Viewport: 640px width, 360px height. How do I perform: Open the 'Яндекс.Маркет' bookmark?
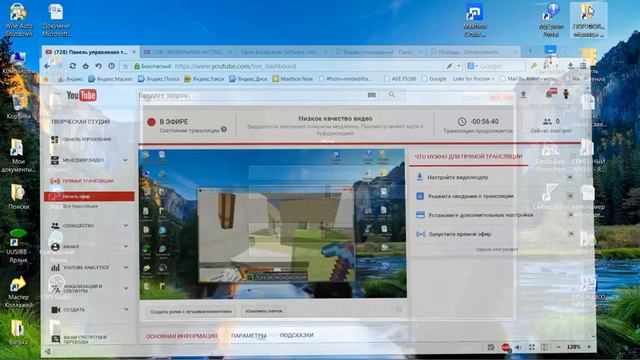110,79
